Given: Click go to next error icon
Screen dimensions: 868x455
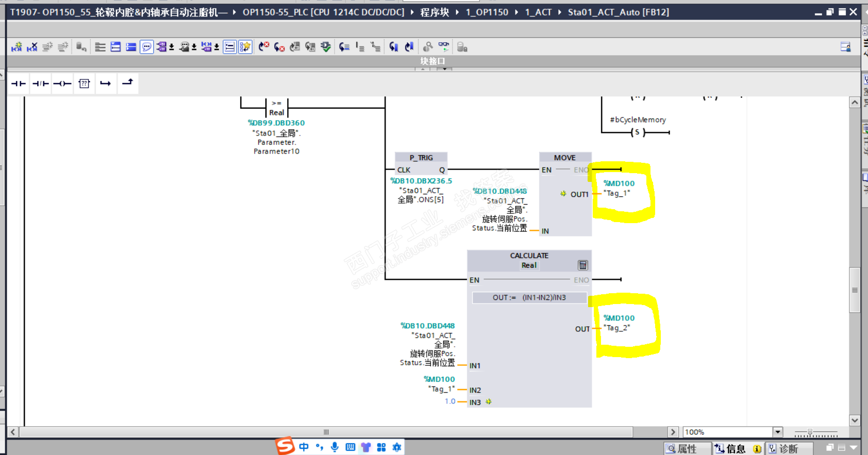Looking at the screenshot, I should (x=279, y=47).
